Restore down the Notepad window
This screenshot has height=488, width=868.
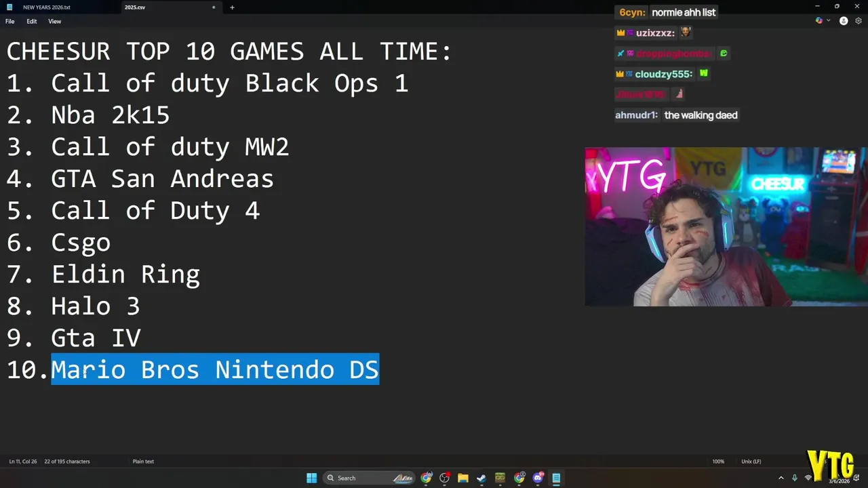point(837,7)
